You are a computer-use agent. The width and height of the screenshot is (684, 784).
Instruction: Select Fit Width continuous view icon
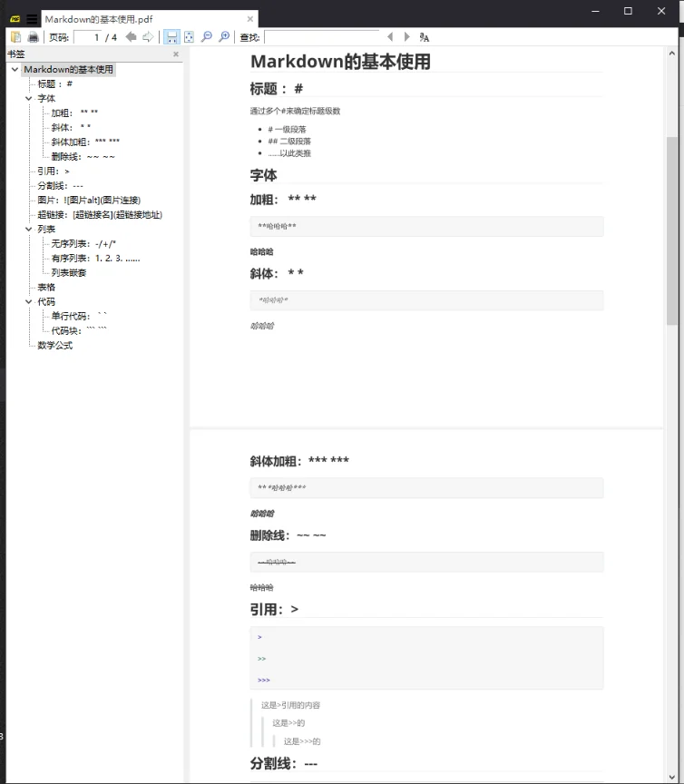[171, 37]
